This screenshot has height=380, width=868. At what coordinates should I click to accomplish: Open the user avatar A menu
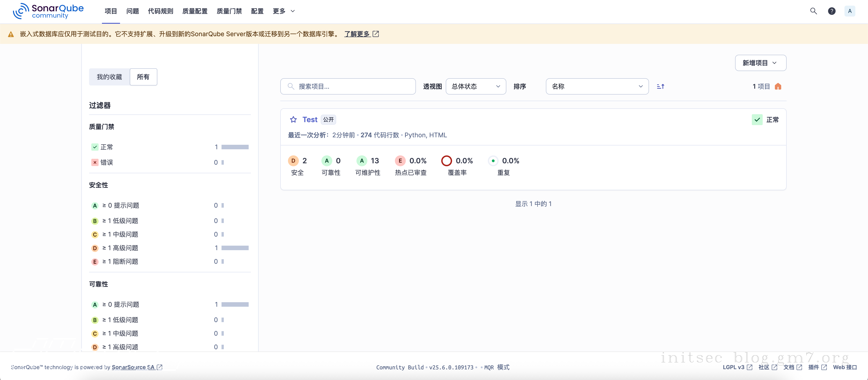point(849,11)
